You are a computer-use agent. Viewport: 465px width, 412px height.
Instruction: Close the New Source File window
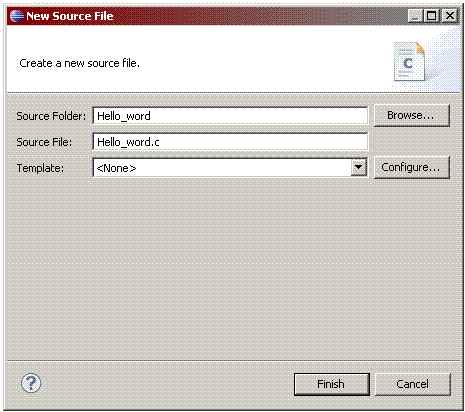[x=450, y=16]
